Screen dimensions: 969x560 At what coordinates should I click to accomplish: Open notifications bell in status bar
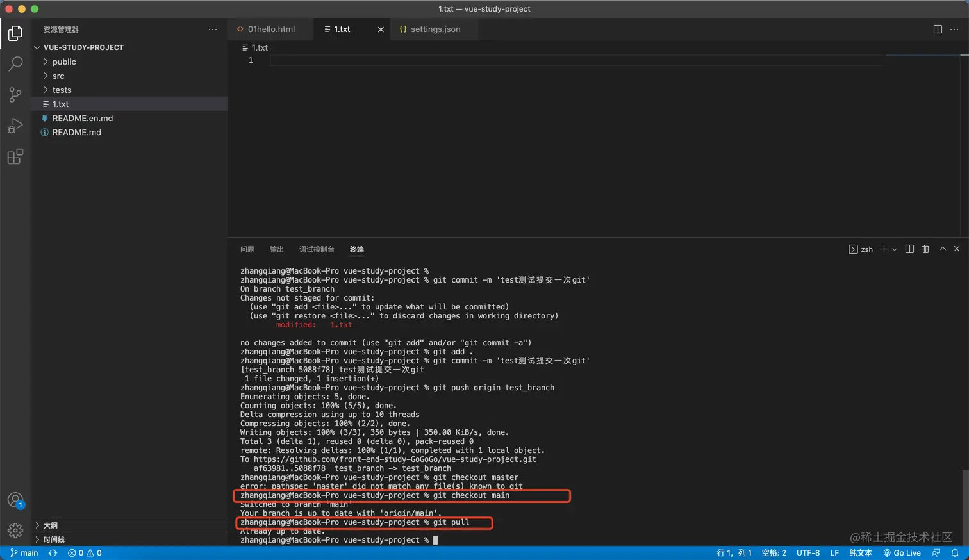[955, 553]
